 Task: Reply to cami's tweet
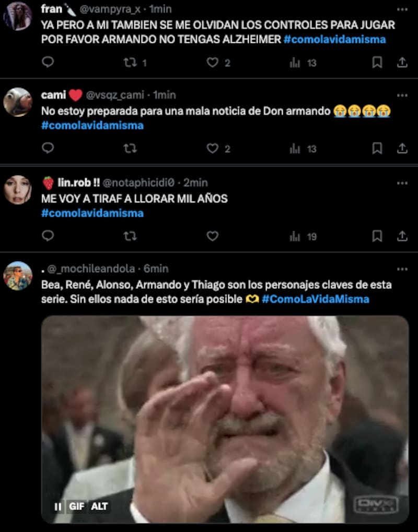pyautogui.click(x=48, y=149)
